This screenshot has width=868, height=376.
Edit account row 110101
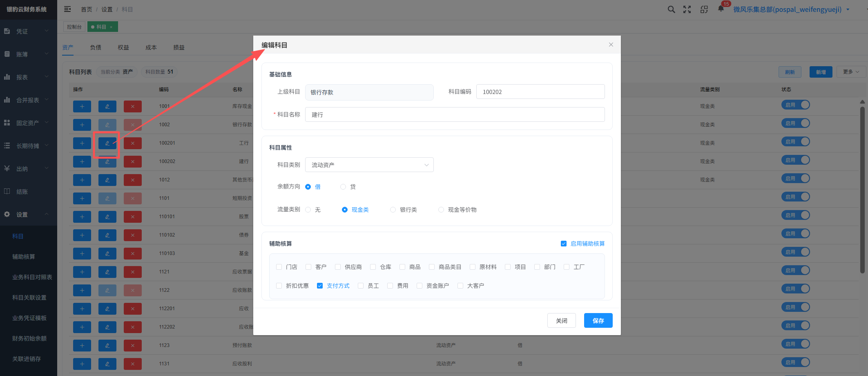pos(107,217)
